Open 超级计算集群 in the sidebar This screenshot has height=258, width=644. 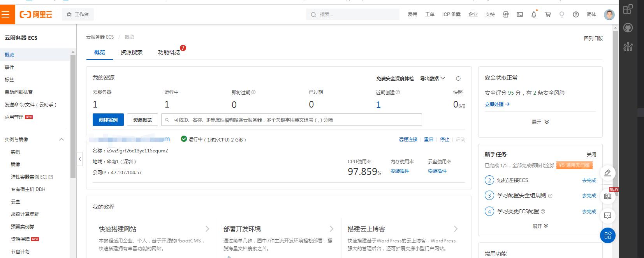click(x=25, y=214)
